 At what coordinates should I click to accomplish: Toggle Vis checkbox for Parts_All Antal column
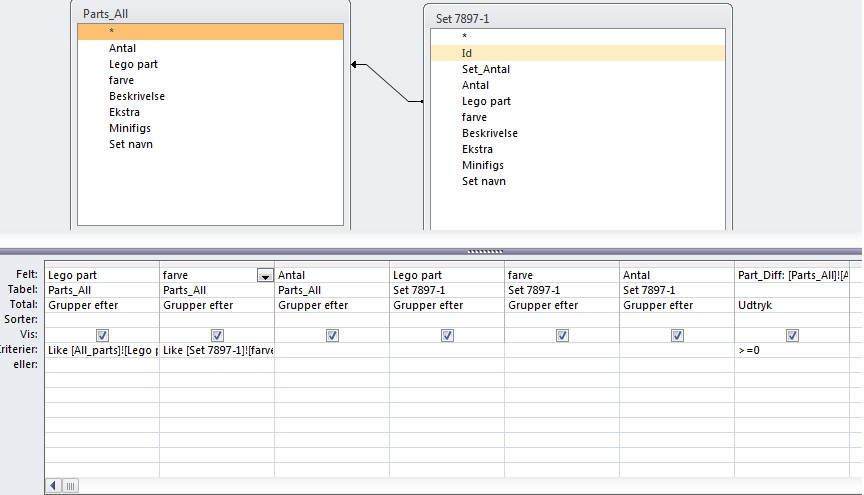pos(332,336)
